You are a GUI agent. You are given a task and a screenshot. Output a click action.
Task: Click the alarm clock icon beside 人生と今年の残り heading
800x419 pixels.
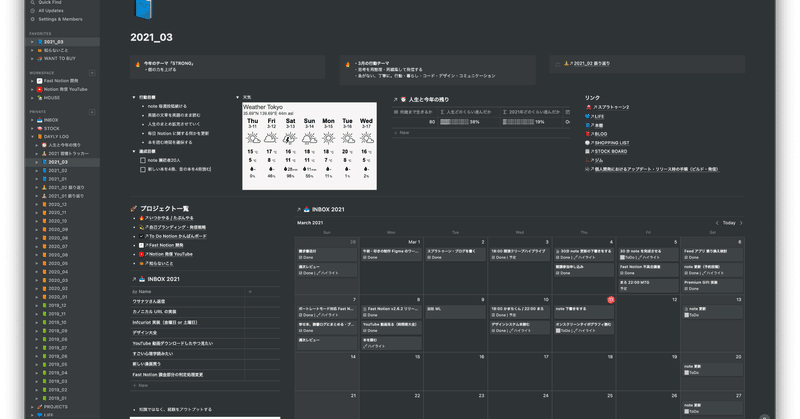pos(403,100)
